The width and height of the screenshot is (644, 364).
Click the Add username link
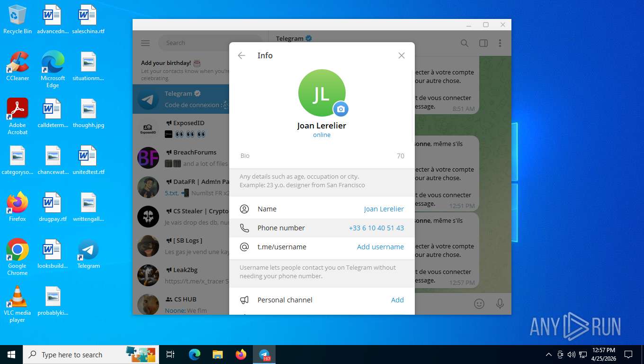(380, 247)
